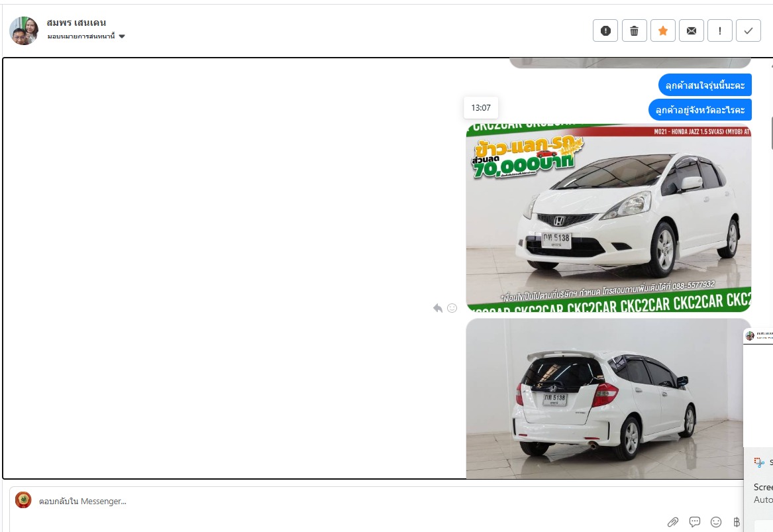Open emoji picker in reply box
773x532 pixels.
(x=716, y=521)
